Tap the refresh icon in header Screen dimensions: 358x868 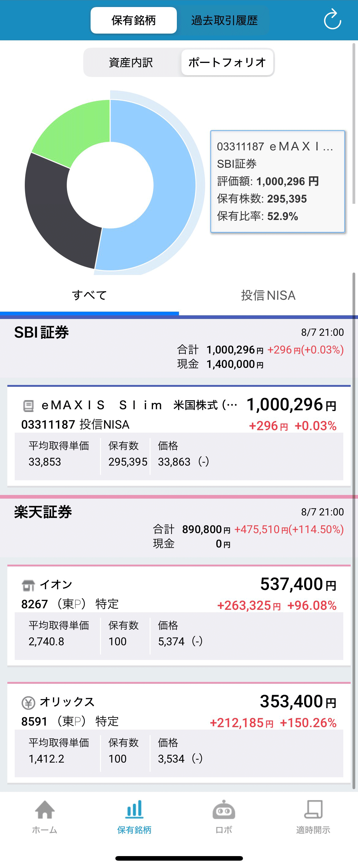coord(332,20)
